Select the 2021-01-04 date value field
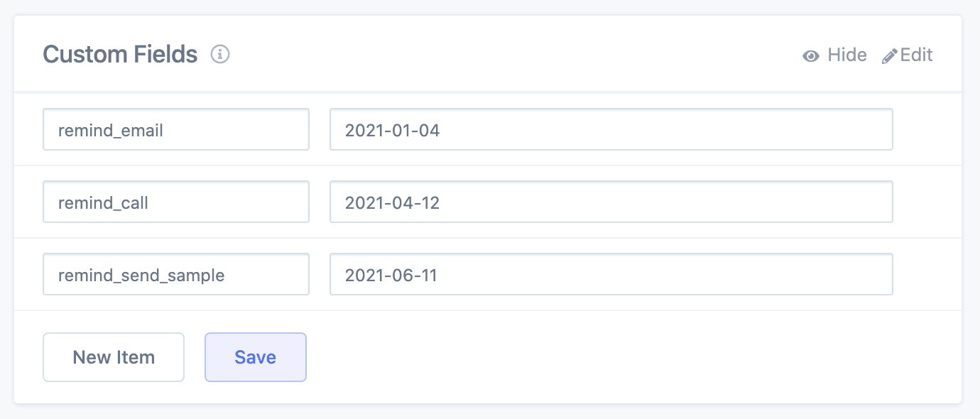Viewport: 980px width, 419px height. [611, 129]
